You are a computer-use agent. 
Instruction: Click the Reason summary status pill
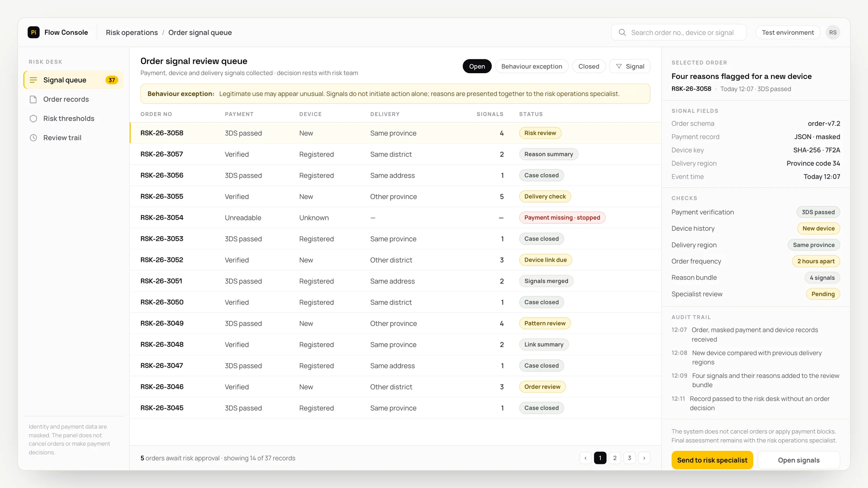[549, 154]
